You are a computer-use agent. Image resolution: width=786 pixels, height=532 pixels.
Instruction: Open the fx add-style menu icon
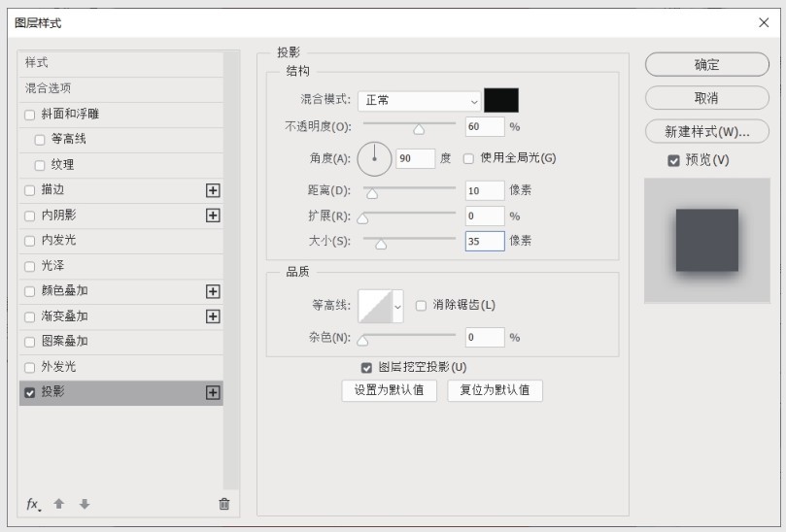[x=33, y=504]
